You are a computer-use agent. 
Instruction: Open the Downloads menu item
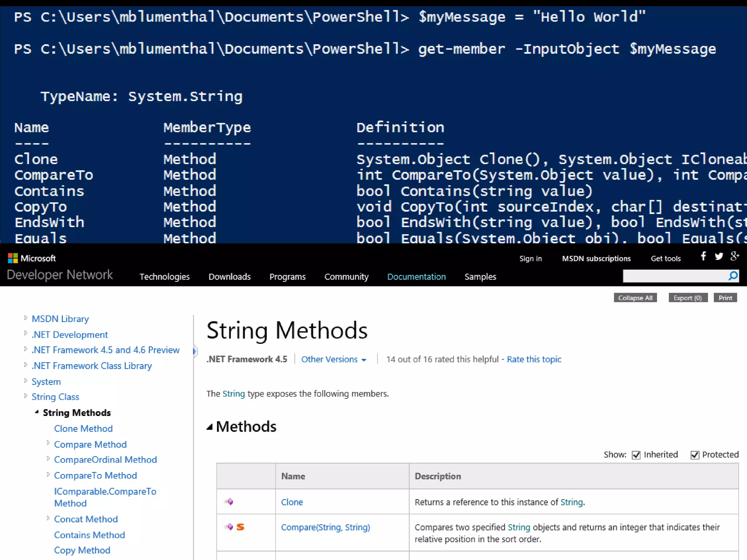coord(229,277)
